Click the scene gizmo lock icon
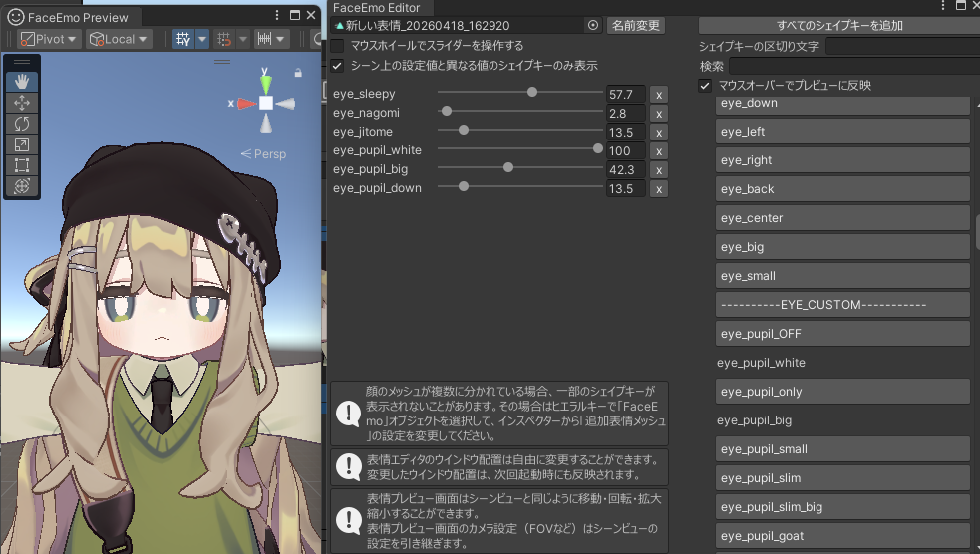 tap(298, 73)
